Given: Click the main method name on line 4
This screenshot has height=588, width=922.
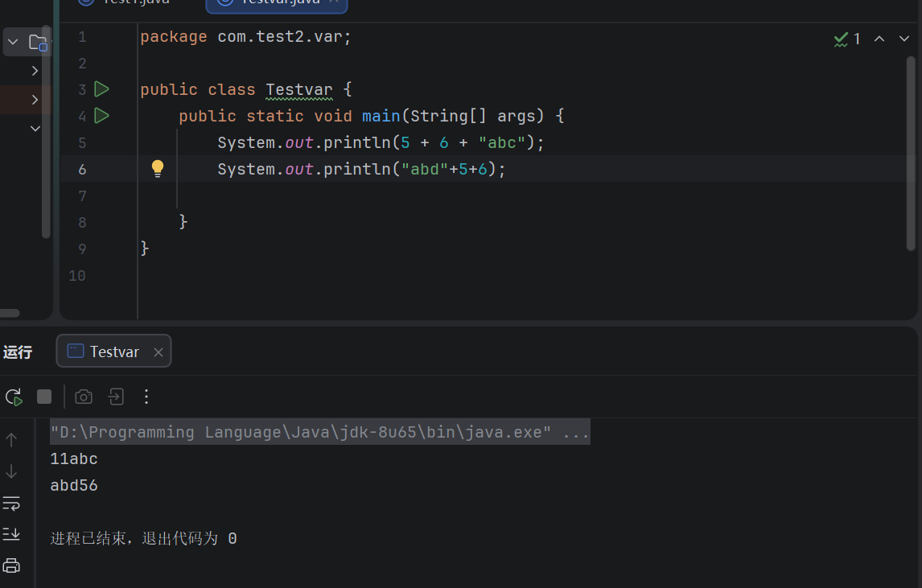Looking at the screenshot, I should [x=381, y=116].
